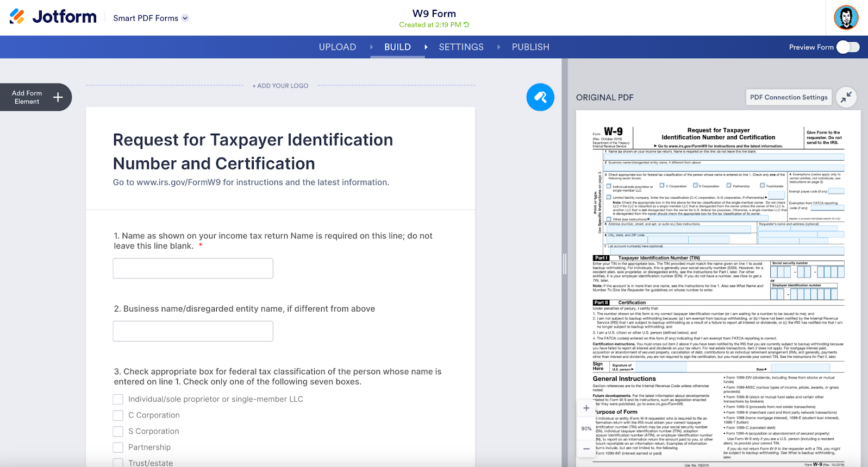Image resolution: width=868 pixels, height=467 pixels.
Task: Check the Partnership box
Action: point(118,447)
